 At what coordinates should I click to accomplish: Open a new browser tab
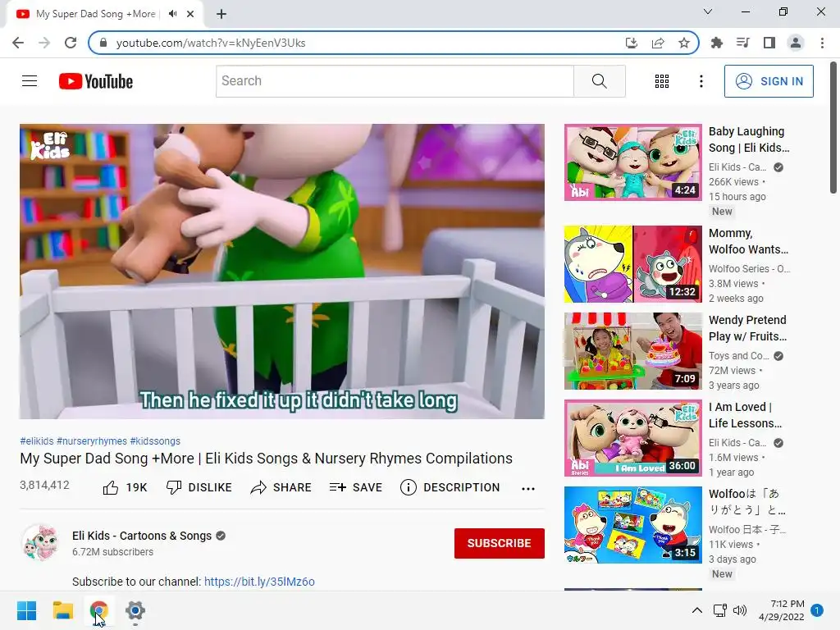(221, 14)
